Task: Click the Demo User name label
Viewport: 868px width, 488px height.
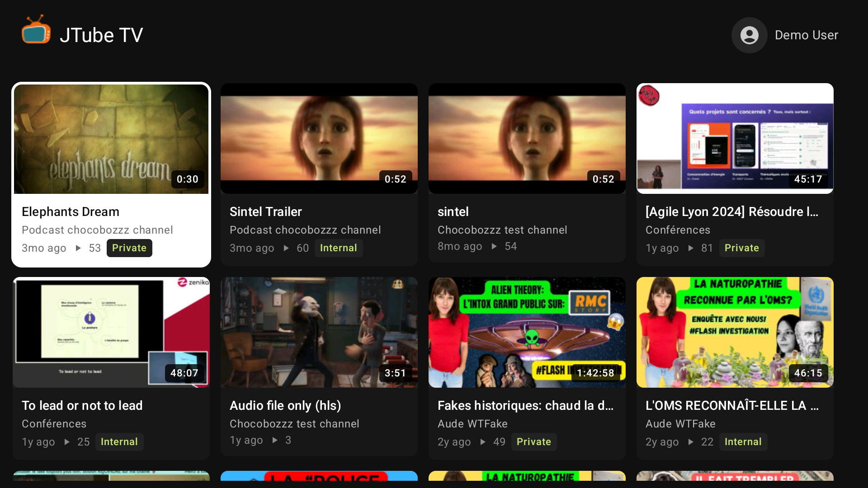Action: [x=806, y=35]
